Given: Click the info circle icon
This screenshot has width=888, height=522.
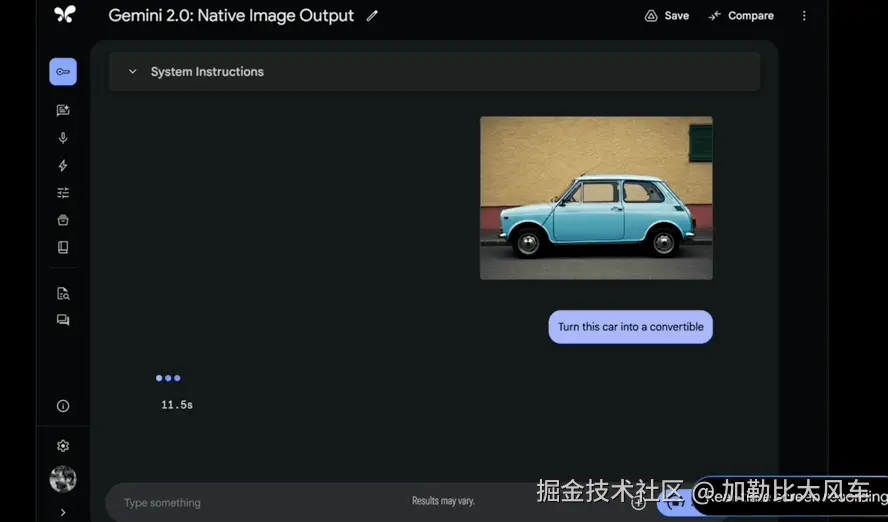Looking at the screenshot, I should click(x=63, y=406).
